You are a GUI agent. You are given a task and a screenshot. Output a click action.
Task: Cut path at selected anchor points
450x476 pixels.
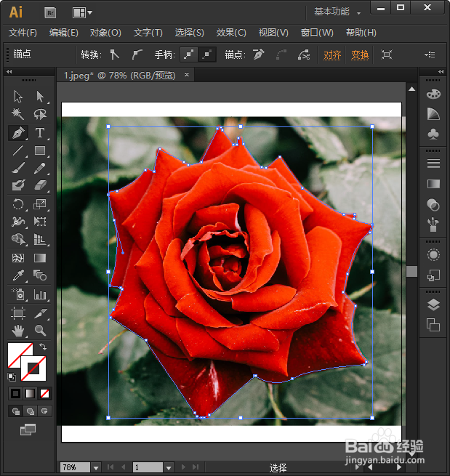[x=304, y=55]
